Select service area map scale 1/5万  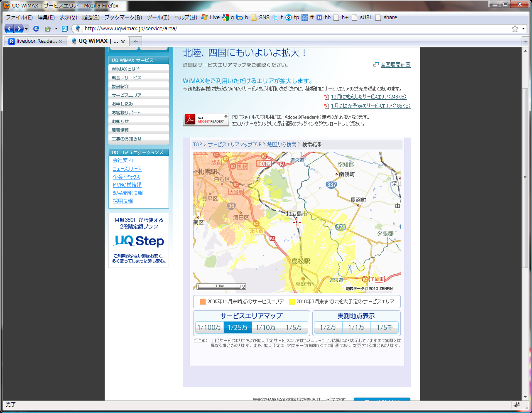pyautogui.click(x=294, y=327)
